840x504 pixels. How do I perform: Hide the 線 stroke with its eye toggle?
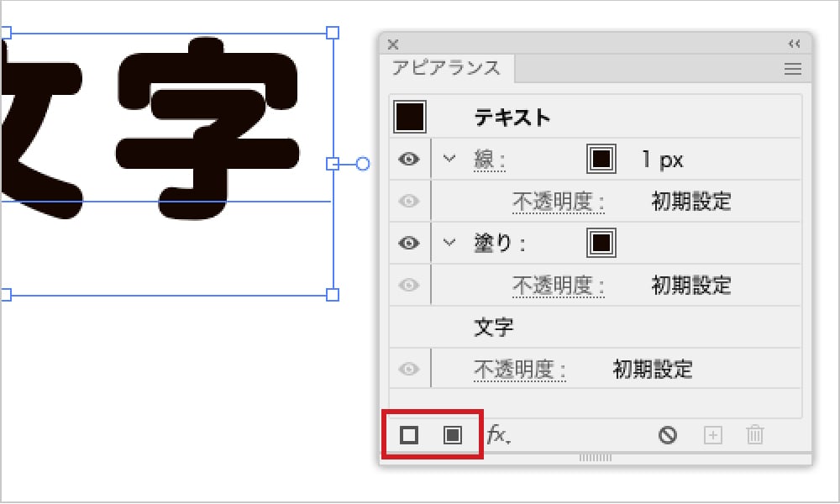click(409, 159)
